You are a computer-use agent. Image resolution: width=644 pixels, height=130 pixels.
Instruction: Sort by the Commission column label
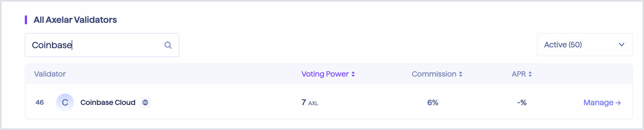pyautogui.click(x=434, y=74)
